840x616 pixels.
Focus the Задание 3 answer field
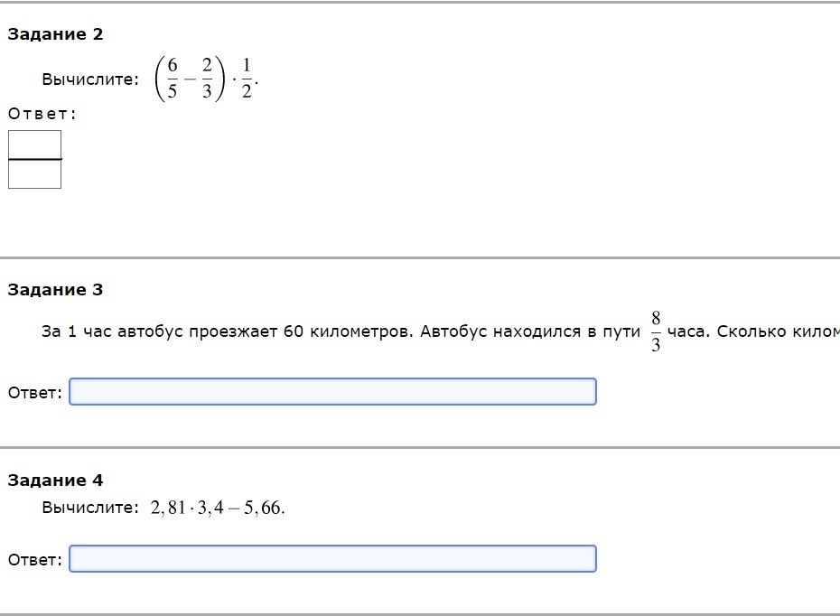click(332, 392)
